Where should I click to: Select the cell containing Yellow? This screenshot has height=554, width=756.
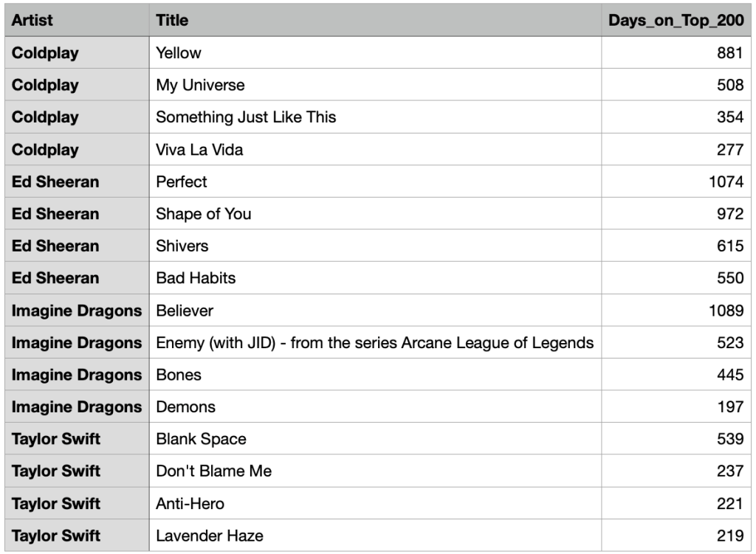[x=179, y=53]
